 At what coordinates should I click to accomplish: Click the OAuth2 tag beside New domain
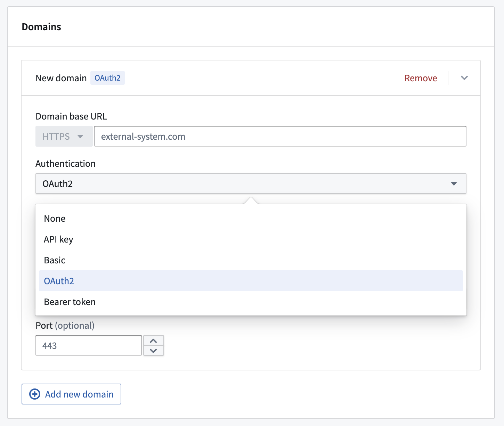[107, 78]
